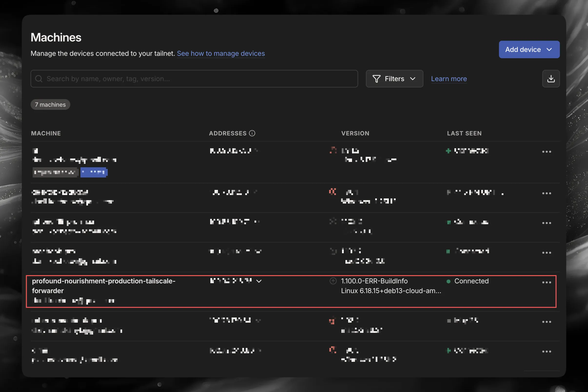This screenshot has width=588, height=392.
Task: Open the 'See how to manage devices' link
Action: coord(221,53)
